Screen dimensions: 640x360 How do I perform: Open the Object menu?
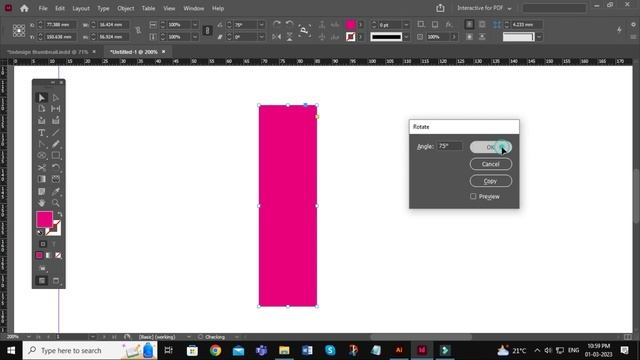(125, 8)
